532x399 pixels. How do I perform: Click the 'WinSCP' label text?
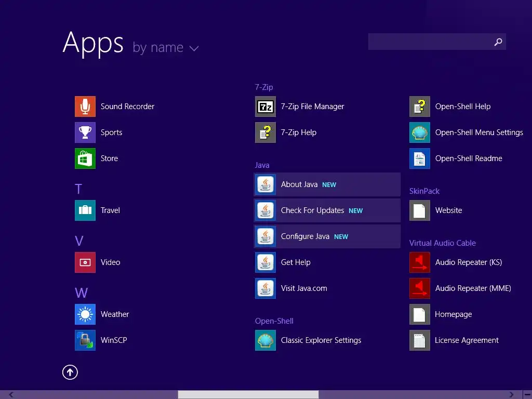[x=114, y=340]
